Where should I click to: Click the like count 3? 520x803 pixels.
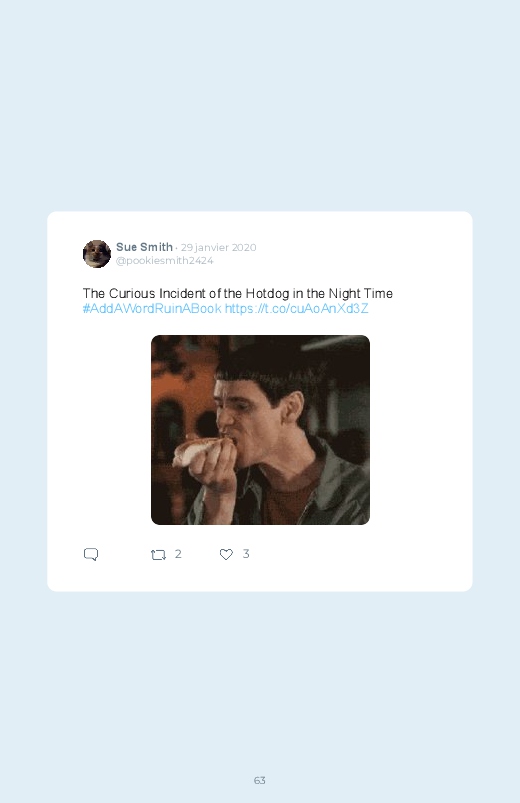246,554
